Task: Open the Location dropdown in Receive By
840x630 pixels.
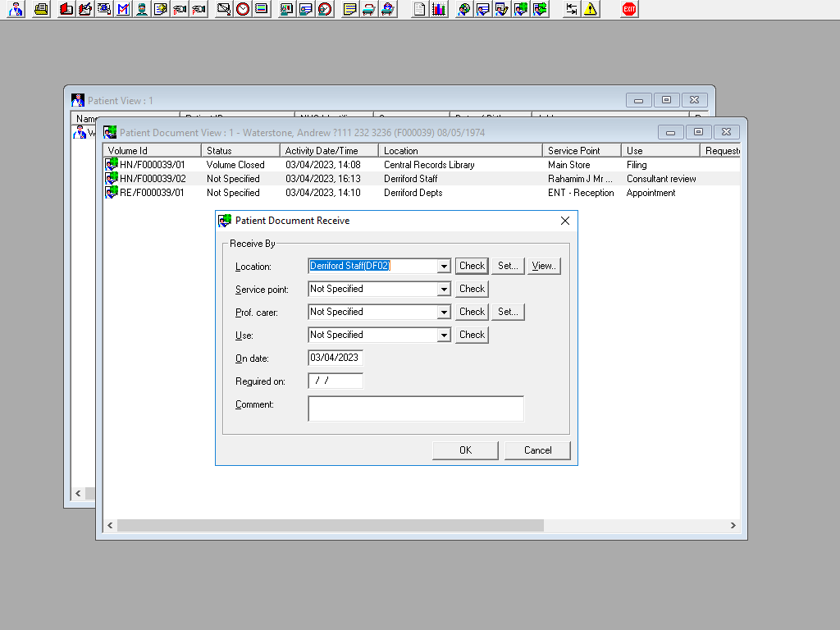Action: [x=444, y=267]
